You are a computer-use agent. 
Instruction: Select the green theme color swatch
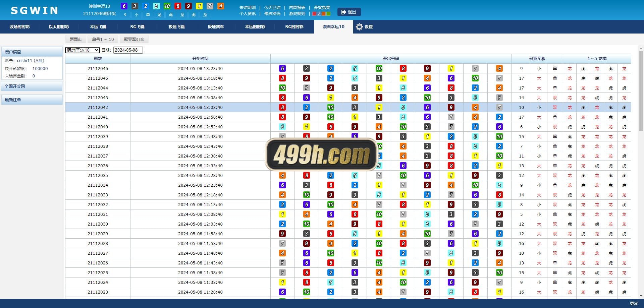click(x=328, y=14)
